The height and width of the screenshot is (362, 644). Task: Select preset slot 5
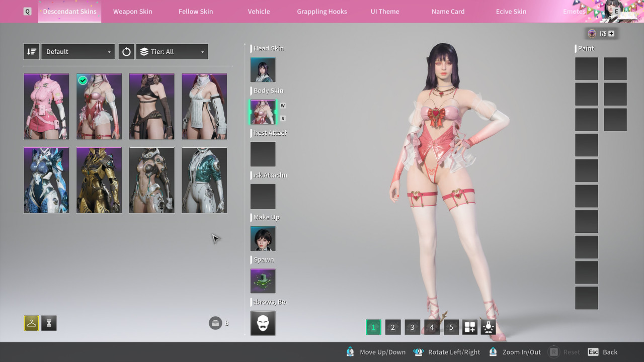click(x=451, y=327)
